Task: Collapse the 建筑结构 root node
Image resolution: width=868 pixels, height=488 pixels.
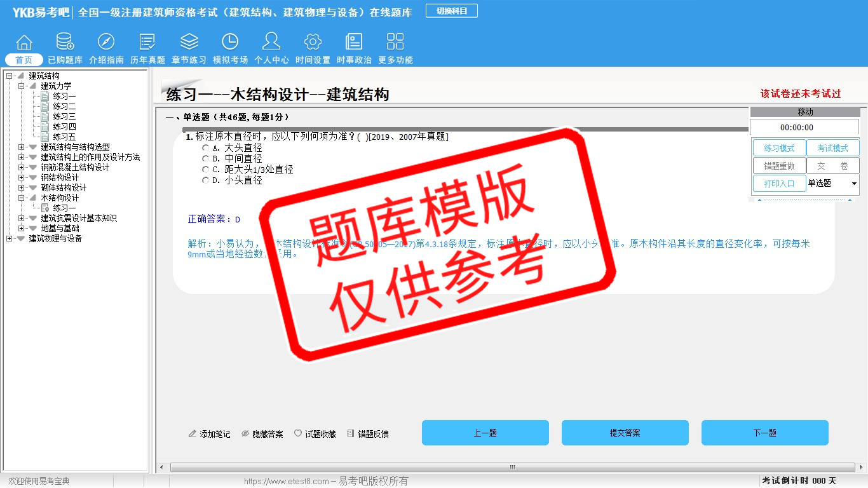Action: click(x=9, y=76)
